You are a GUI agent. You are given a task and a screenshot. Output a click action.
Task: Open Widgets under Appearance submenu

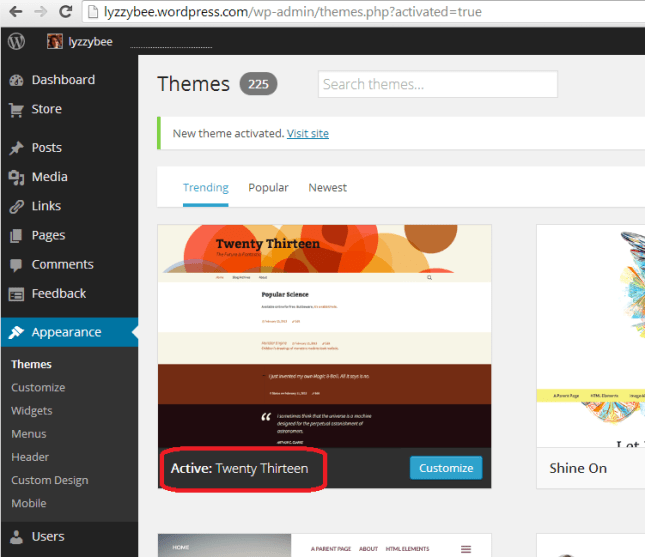[x=32, y=410]
